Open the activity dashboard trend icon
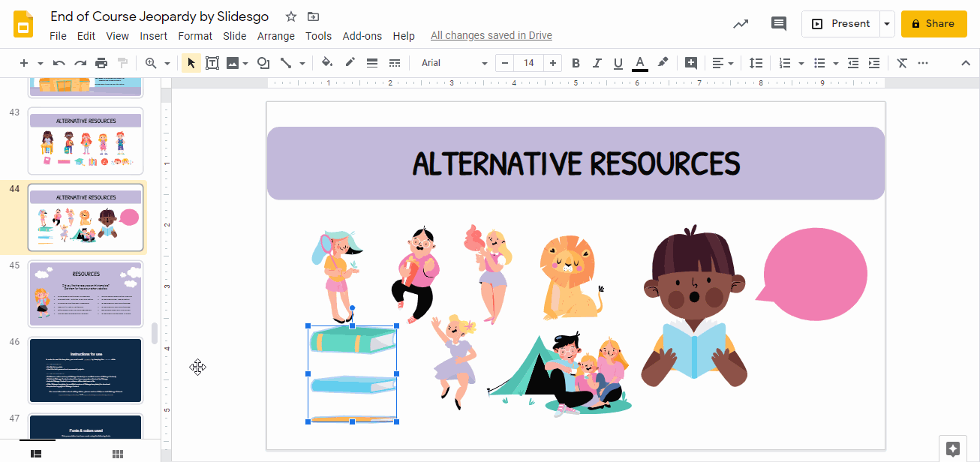 pyautogui.click(x=741, y=23)
